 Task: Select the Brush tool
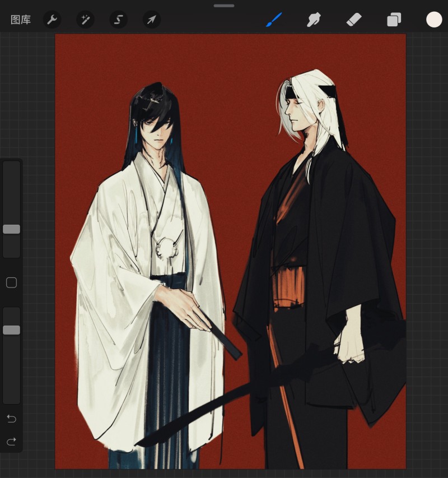(x=274, y=20)
